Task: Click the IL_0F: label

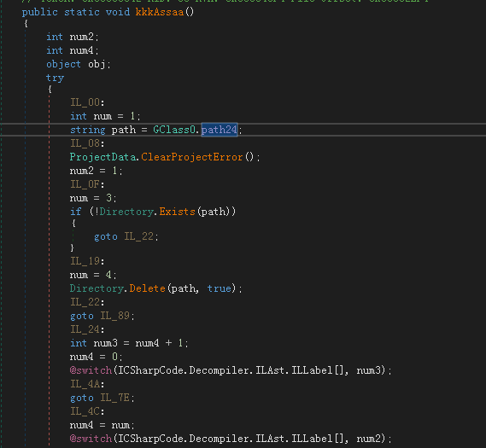Action: click(x=87, y=184)
